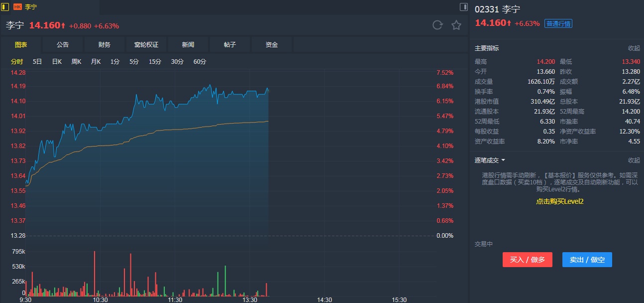
Task: Select the 窝轮权证 tab
Action: pos(146,45)
